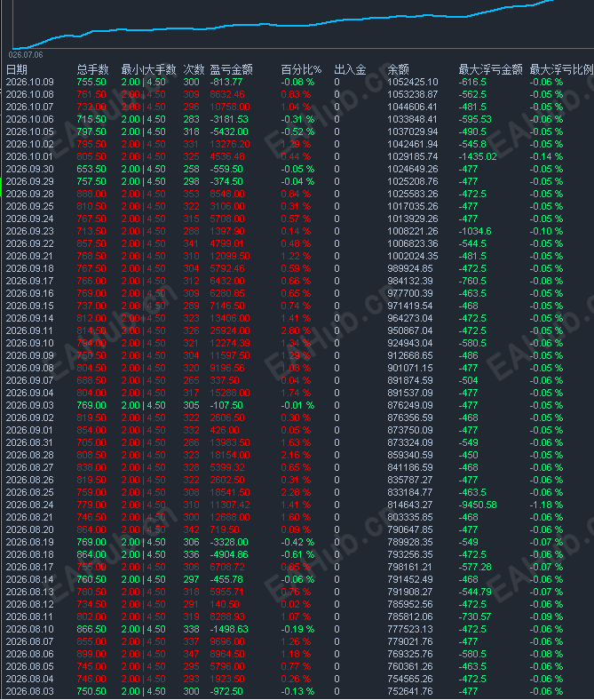Click profit 13276.20 on 2026.10.02

[x=230, y=145]
